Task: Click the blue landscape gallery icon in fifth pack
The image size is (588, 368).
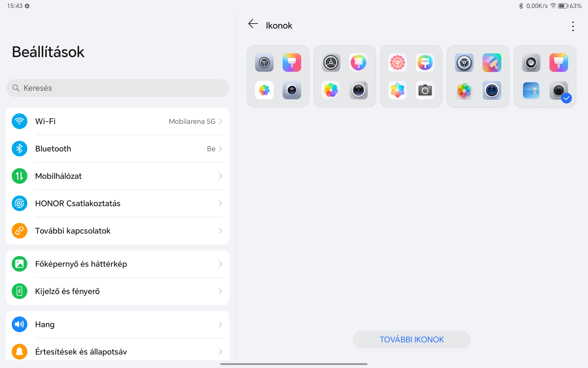Action: click(531, 90)
